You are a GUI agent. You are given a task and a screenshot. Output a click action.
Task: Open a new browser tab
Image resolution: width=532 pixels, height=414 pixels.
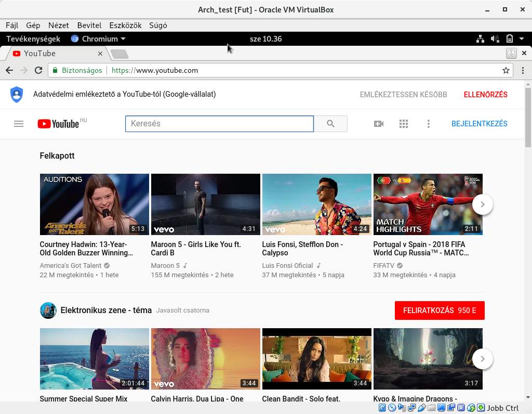[x=119, y=54]
